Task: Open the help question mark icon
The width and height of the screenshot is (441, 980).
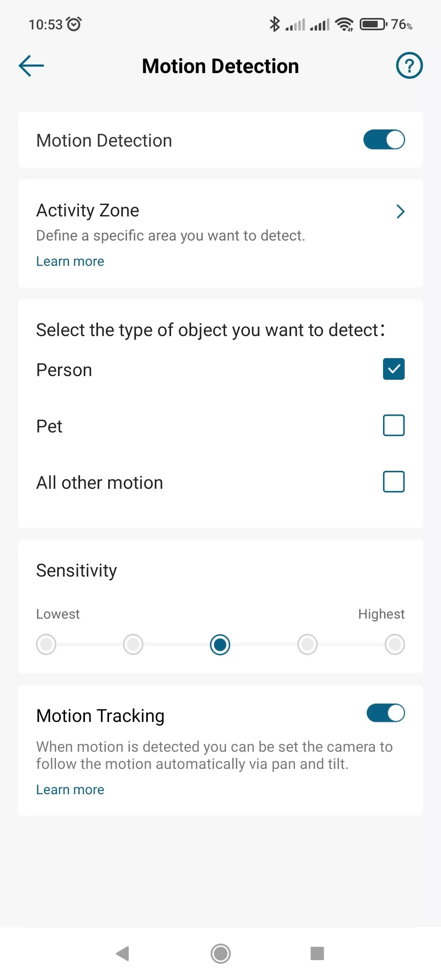Action: pos(409,65)
